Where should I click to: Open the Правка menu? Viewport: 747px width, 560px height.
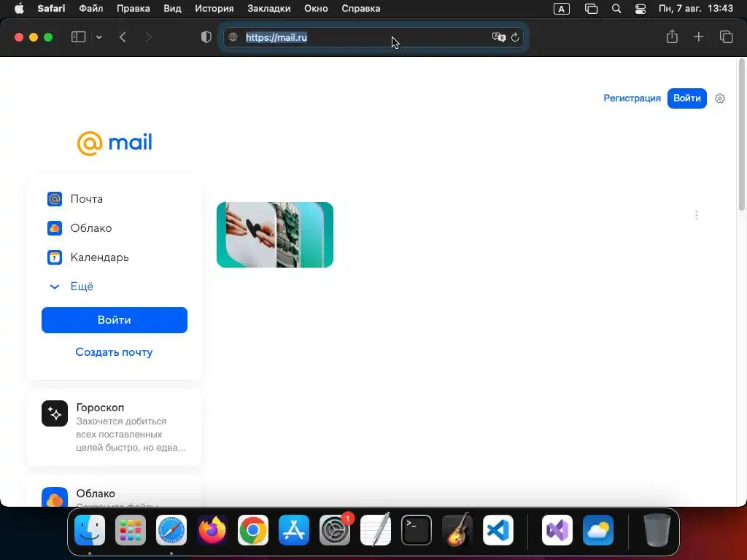[x=133, y=9]
